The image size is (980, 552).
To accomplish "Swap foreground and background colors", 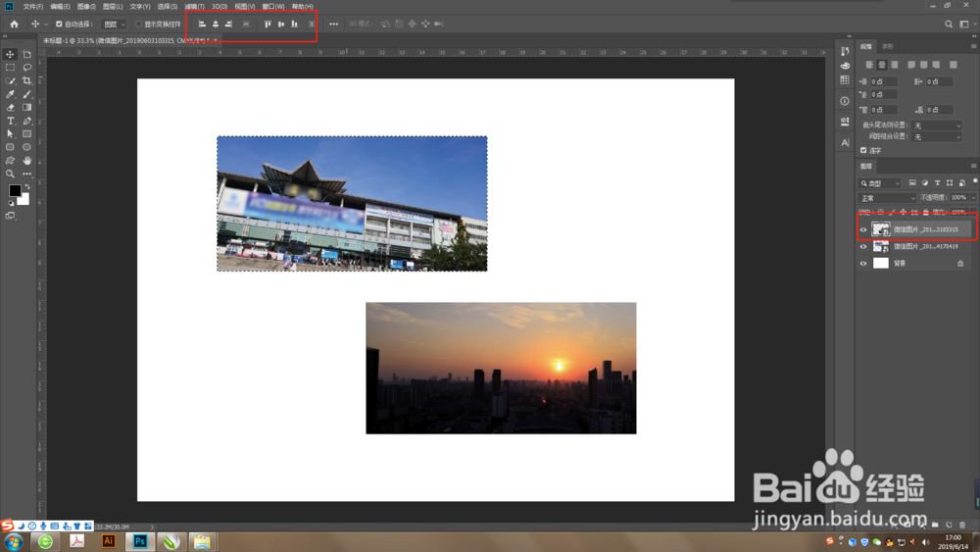I will click(x=26, y=187).
